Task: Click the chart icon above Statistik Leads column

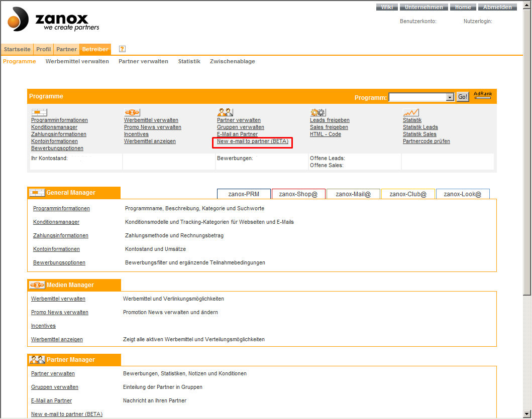Action: [411, 112]
